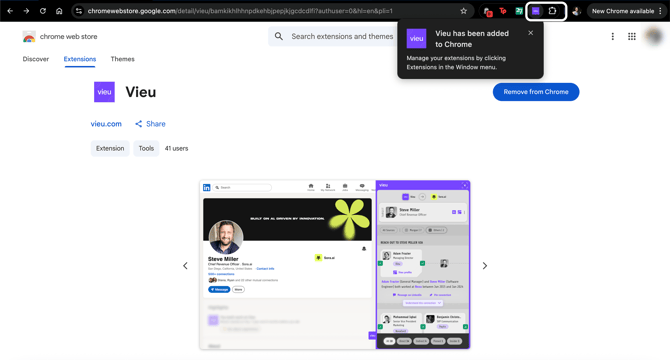Click New Chrome available update button
Image resolution: width=670 pixels, height=360 pixels.
[x=627, y=11]
